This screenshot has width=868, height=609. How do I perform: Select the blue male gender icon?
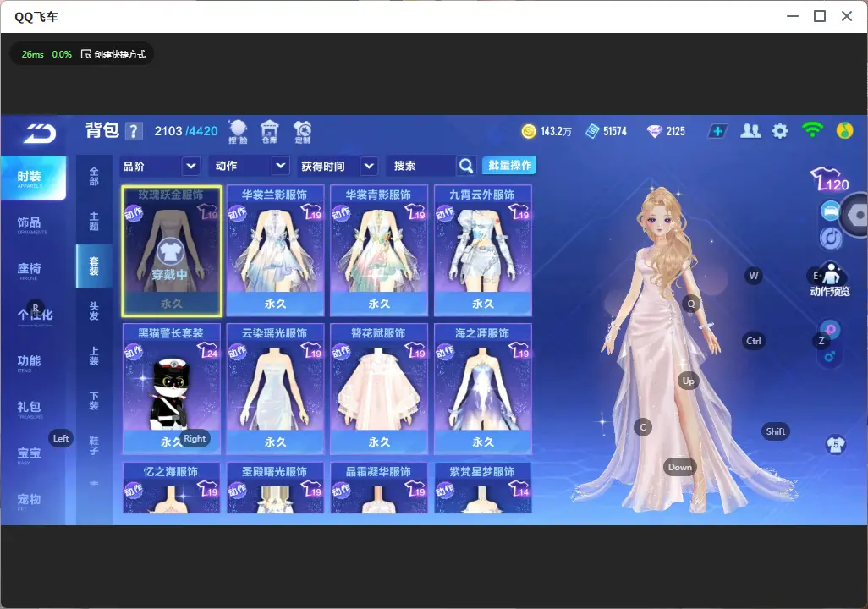pos(829,356)
